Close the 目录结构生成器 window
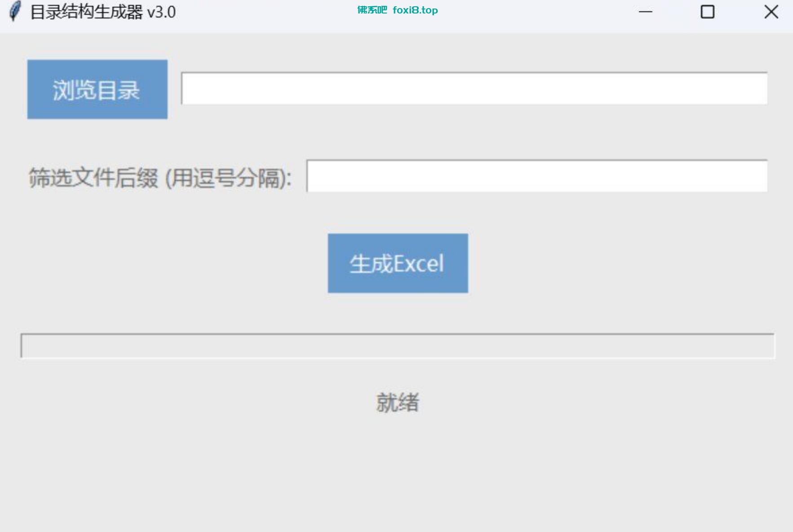The width and height of the screenshot is (793, 532). pos(771,12)
